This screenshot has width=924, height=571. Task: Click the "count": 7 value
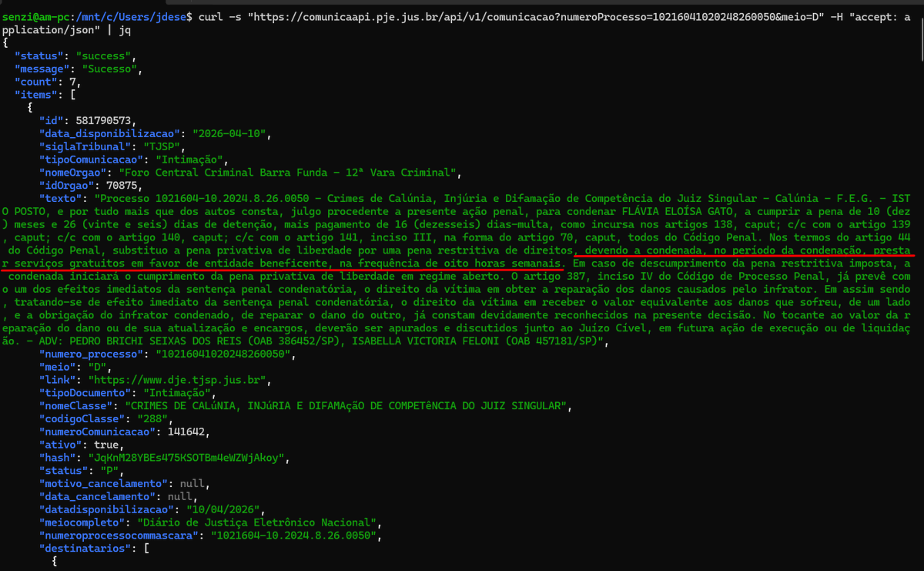click(71, 81)
